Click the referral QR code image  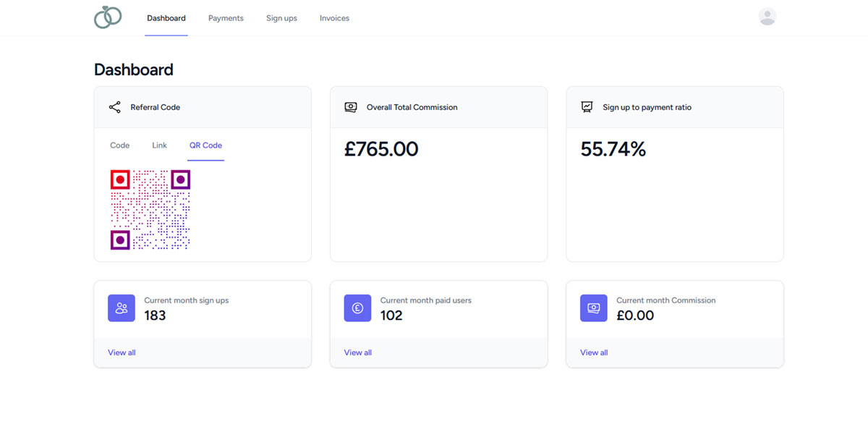pyautogui.click(x=150, y=209)
